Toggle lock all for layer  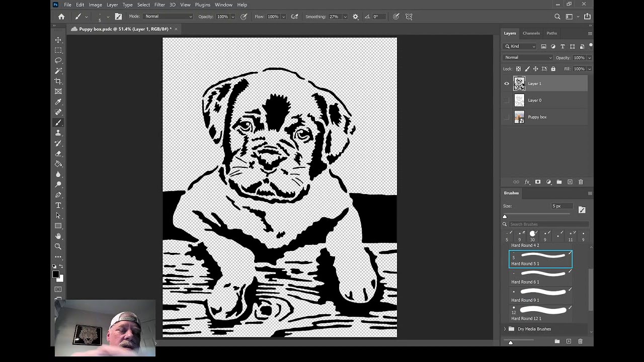(x=553, y=69)
